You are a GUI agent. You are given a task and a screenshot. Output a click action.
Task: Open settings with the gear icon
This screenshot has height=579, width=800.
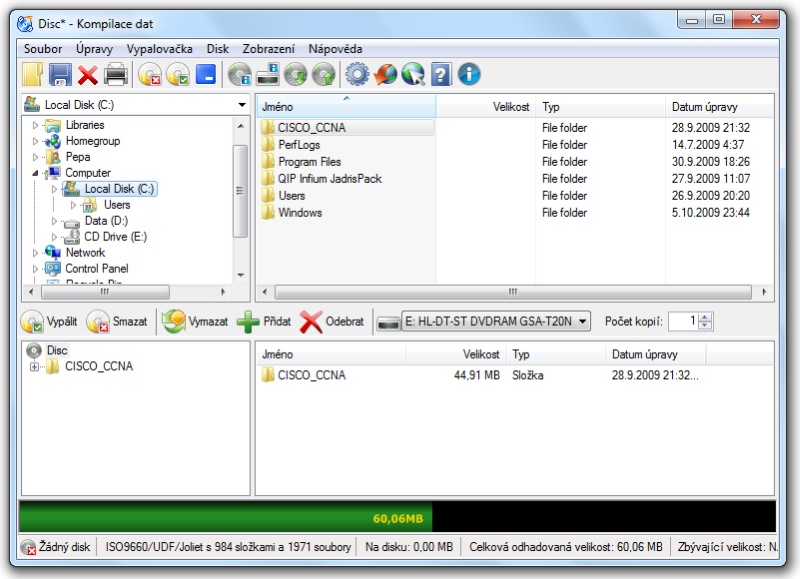click(357, 74)
